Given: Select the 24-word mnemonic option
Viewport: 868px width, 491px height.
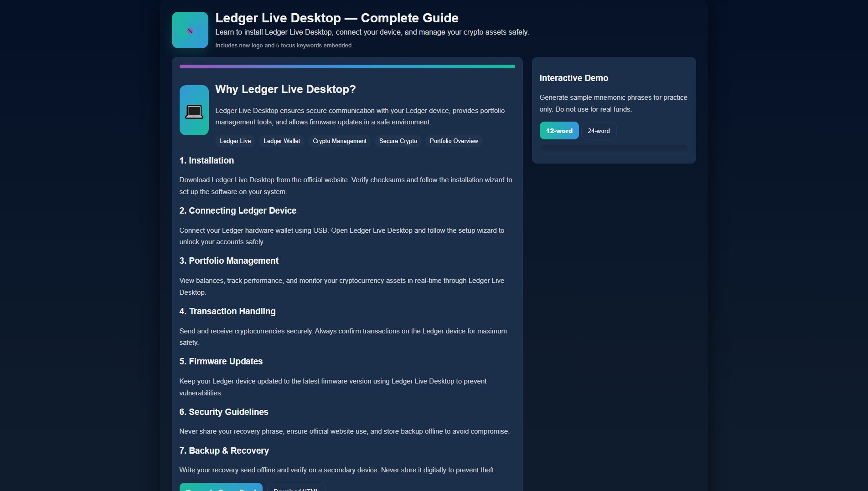Looking at the screenshot, I should click(x=599, y=131).
